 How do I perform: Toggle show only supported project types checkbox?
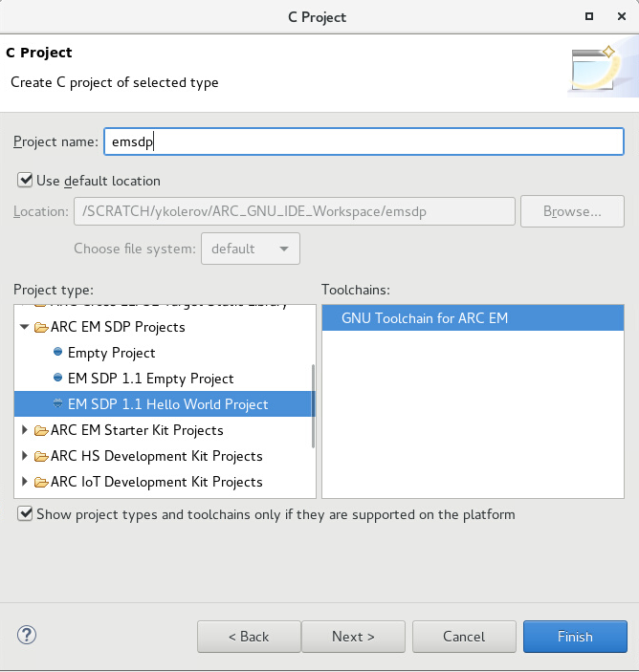[x=25, y=514]
